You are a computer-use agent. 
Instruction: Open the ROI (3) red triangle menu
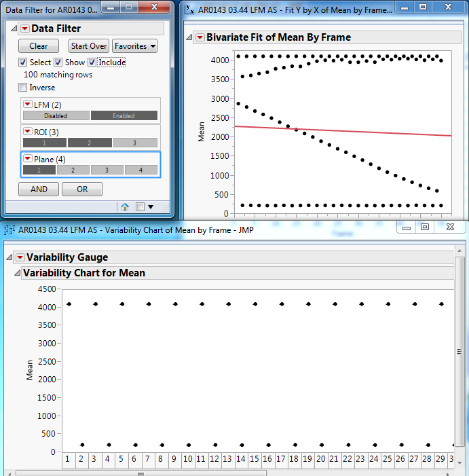coord(27,131)
